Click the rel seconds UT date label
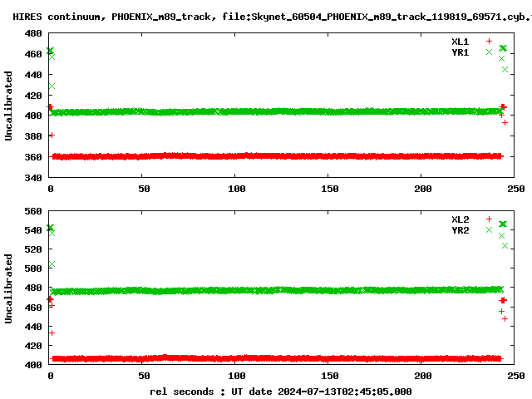This screenshot has height=399, width=532. [x=281, y=392]
